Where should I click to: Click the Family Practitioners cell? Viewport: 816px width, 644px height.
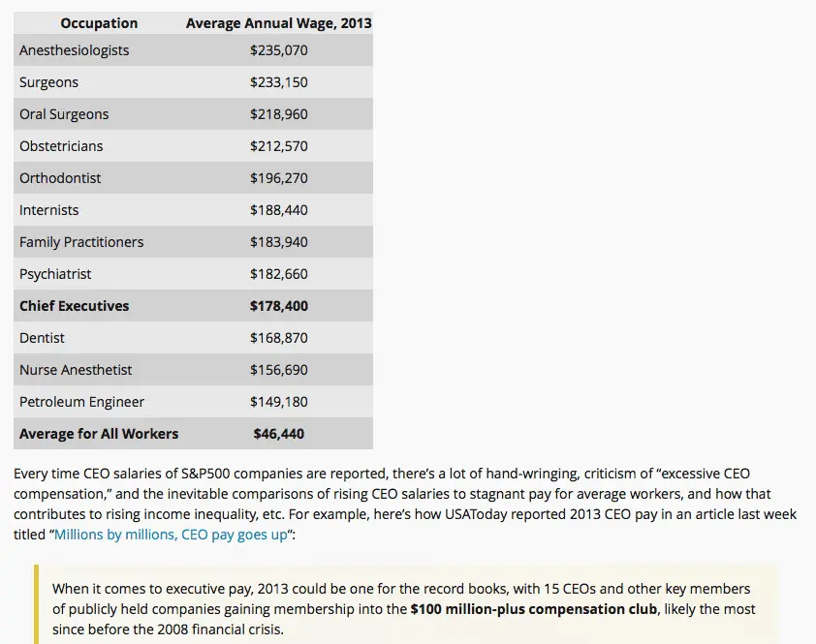[81, 242]
